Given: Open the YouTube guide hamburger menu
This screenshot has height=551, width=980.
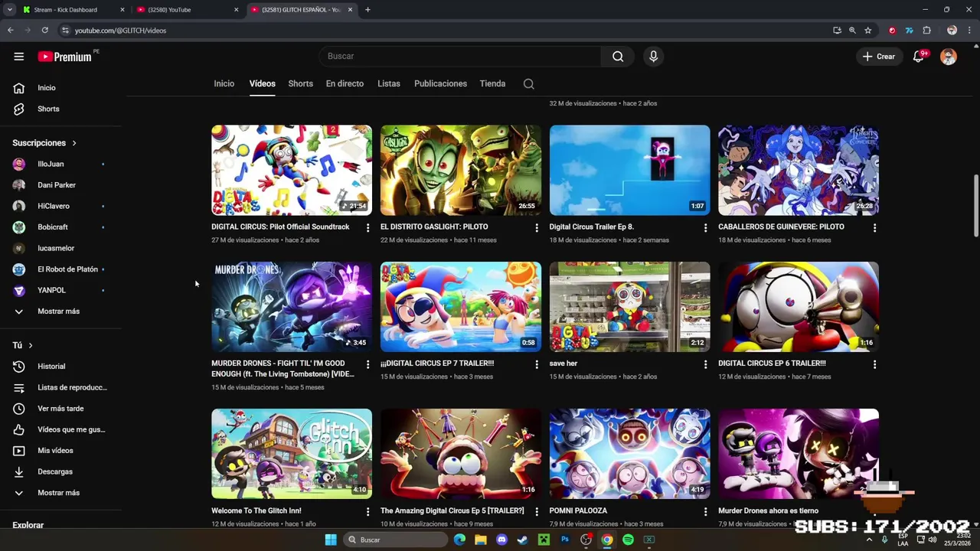Looking at the screenshot, I should click(x=19, y=57).
